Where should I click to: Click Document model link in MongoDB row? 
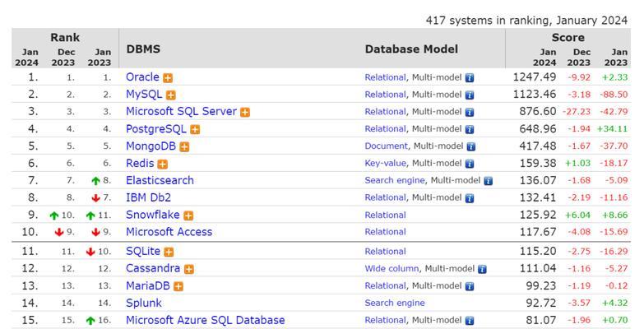coord(386,146)
